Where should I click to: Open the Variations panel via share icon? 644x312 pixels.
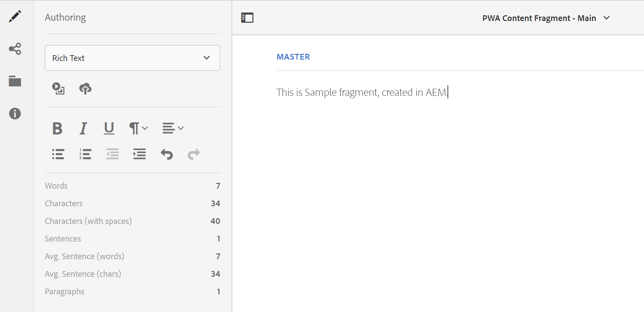pos(15,48)
